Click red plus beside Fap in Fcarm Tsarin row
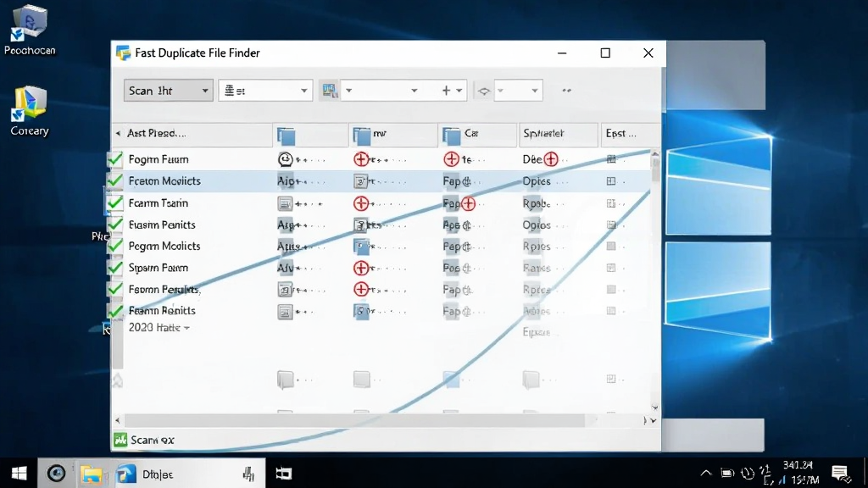Screen dimensions: 868x488 468,203
